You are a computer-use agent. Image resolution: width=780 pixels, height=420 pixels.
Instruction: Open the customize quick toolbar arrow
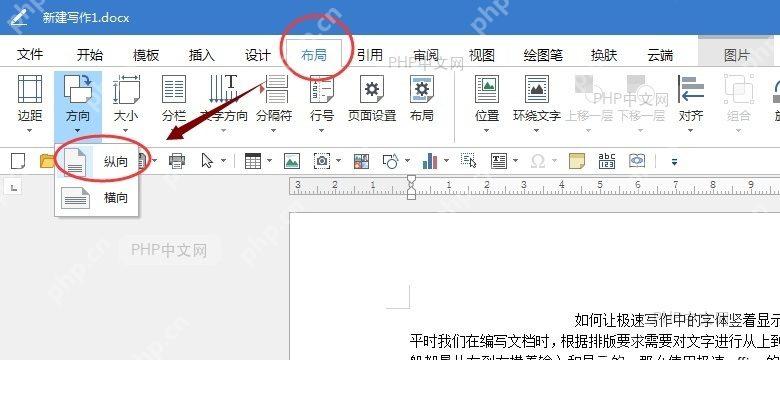pyautogui.click(x=674, y=161)
